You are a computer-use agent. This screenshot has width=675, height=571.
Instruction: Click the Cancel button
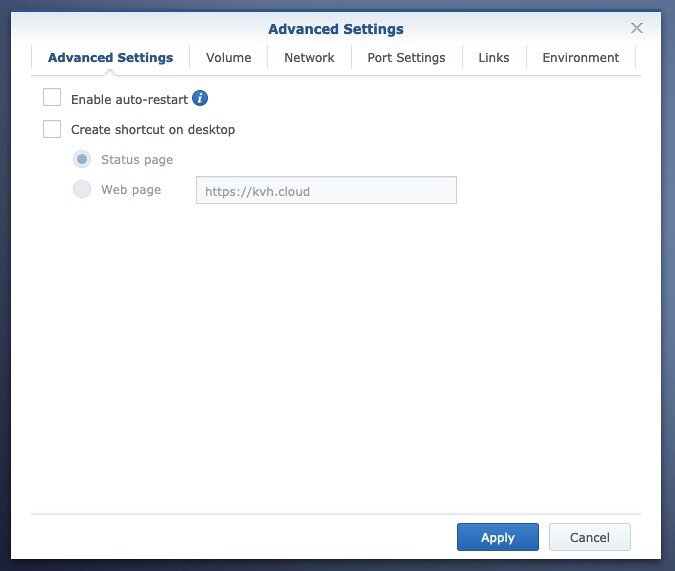point(590,537)
